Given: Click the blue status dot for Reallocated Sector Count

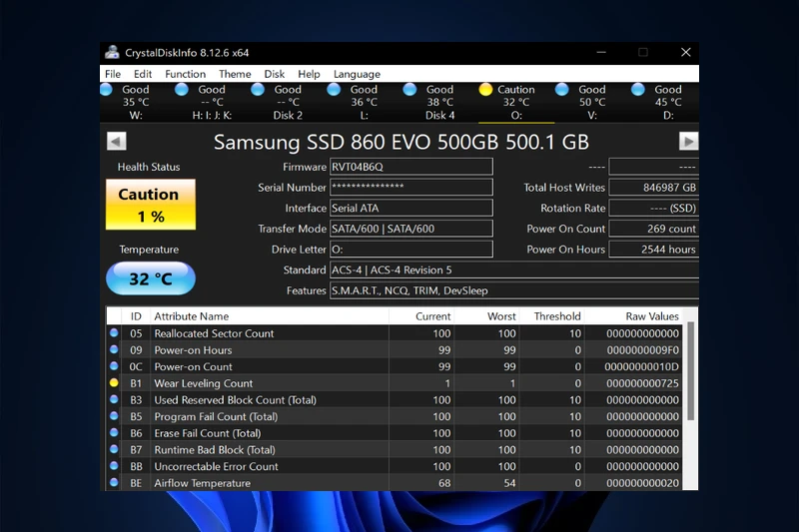Looking at the screenshot, I should [x=114, y=333].
